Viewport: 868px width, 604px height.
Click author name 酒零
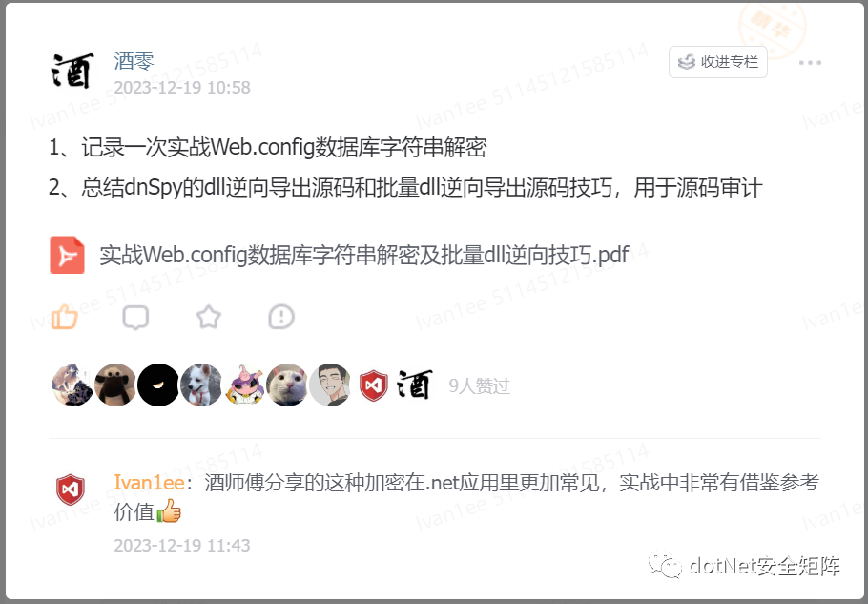coord(134,61)
